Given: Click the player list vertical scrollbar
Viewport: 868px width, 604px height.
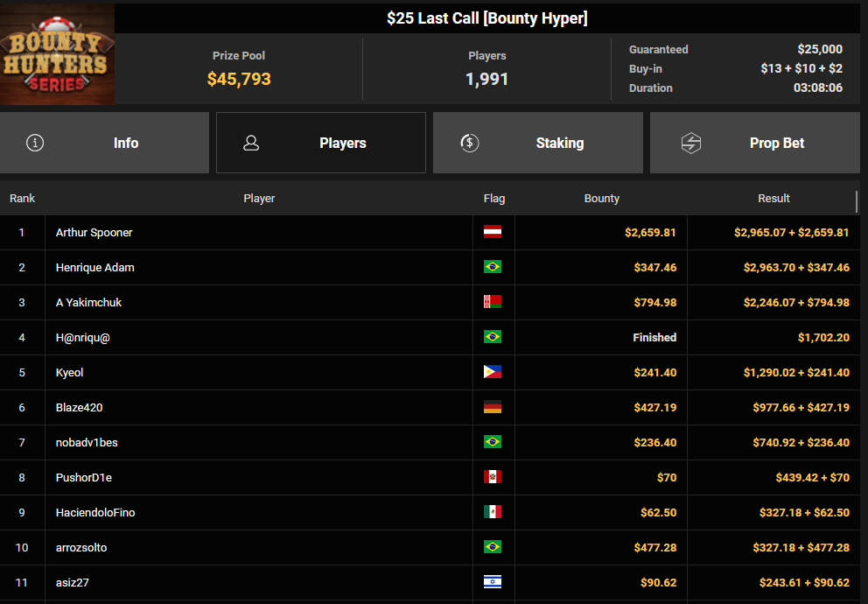Looking at the screenshot, I should pyautogui.click(x=857, y=202).
